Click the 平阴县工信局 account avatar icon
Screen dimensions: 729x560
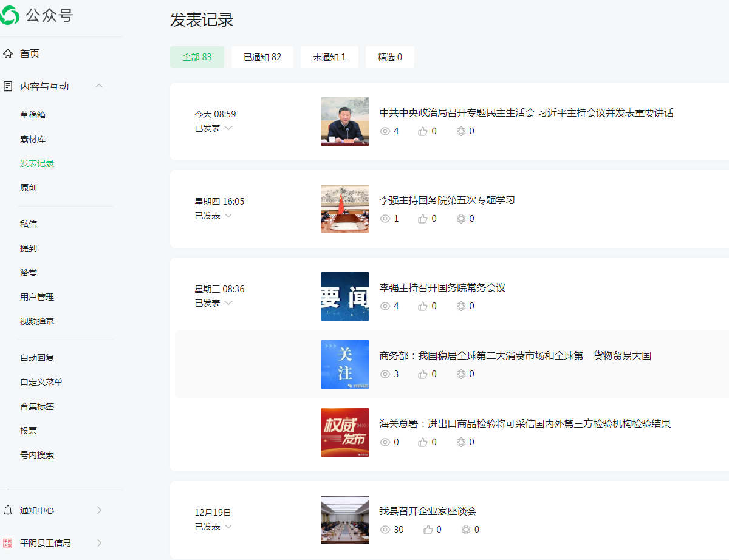click(x=8, y=543)
